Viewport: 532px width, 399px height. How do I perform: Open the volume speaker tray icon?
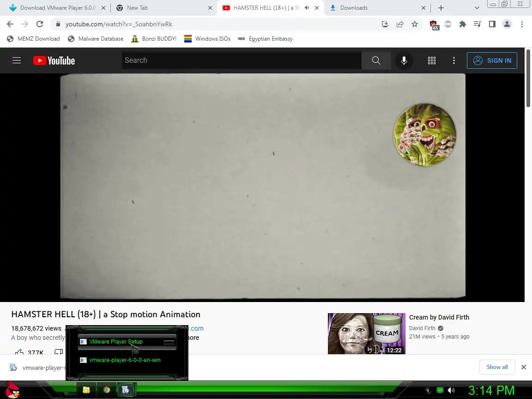pos(451,390)
